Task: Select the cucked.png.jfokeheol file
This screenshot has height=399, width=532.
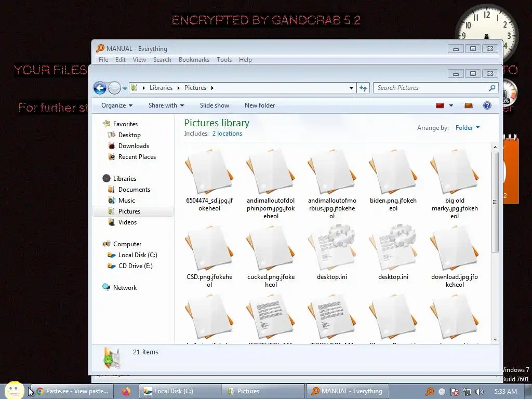Action: (x=271, y=257)
